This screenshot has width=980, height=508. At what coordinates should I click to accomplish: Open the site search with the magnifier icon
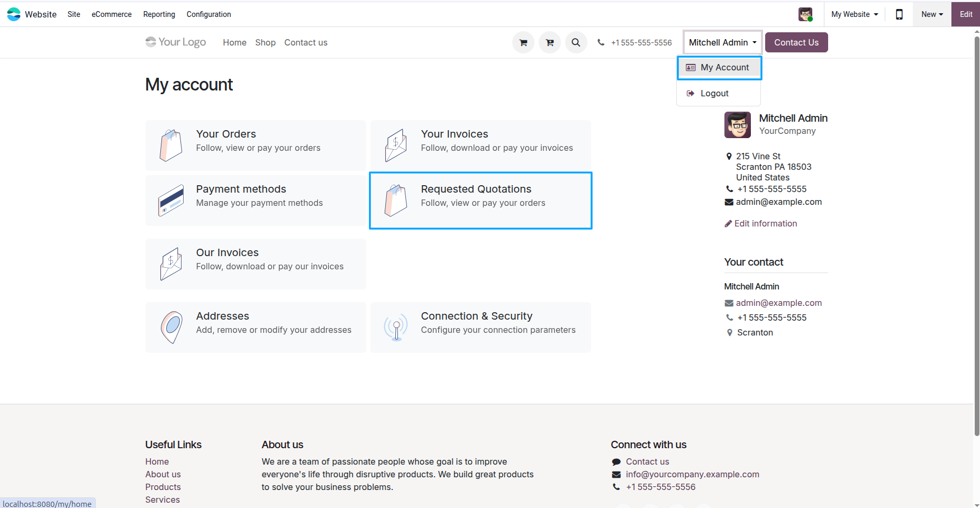click(x=576, y=42)
